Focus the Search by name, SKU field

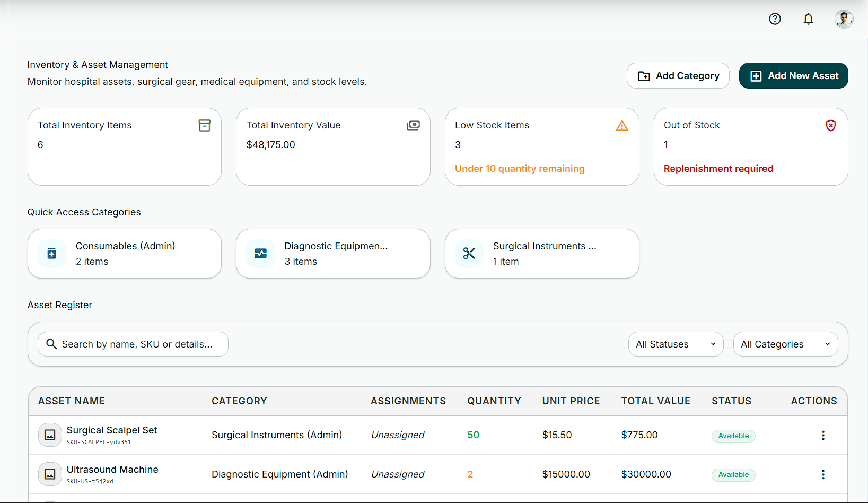[x=133, y=344]
